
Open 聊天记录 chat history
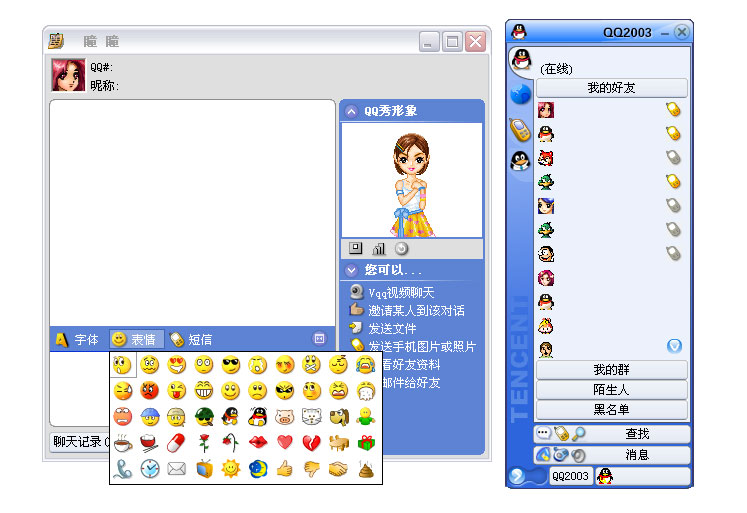pyautogui.click(x=80, y=442)
